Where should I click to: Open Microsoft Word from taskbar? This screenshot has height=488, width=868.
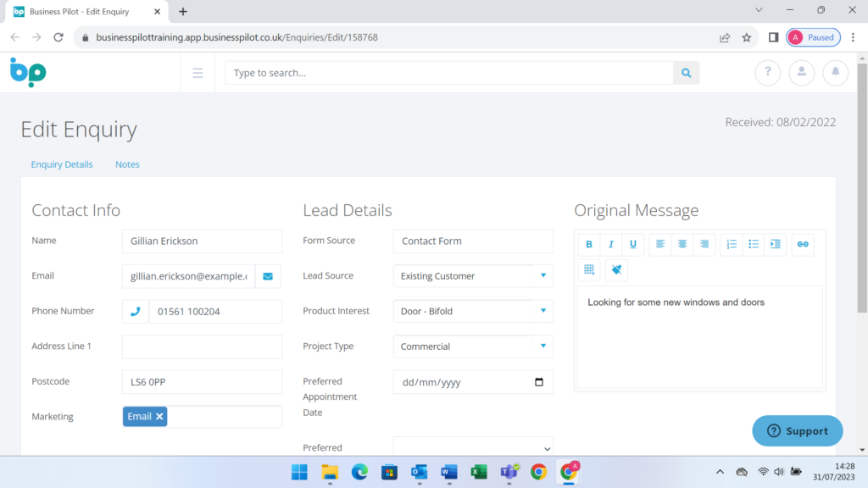pos(449,472)
